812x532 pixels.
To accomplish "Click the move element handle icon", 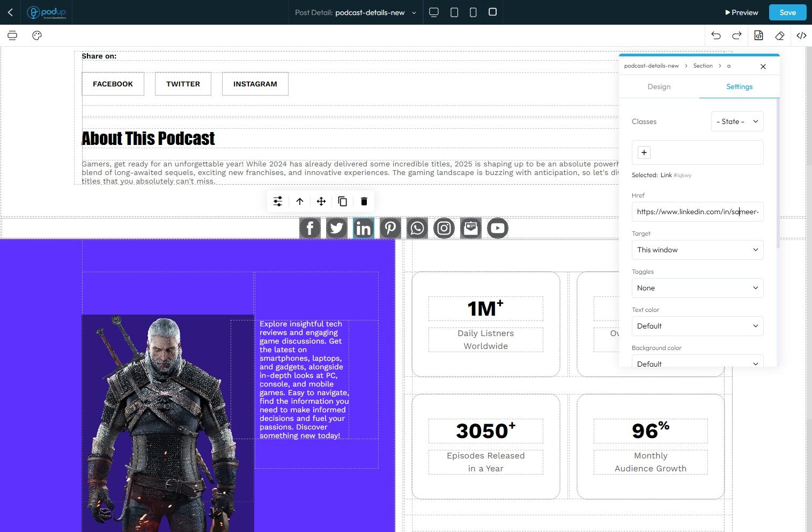I will (321, 201).
